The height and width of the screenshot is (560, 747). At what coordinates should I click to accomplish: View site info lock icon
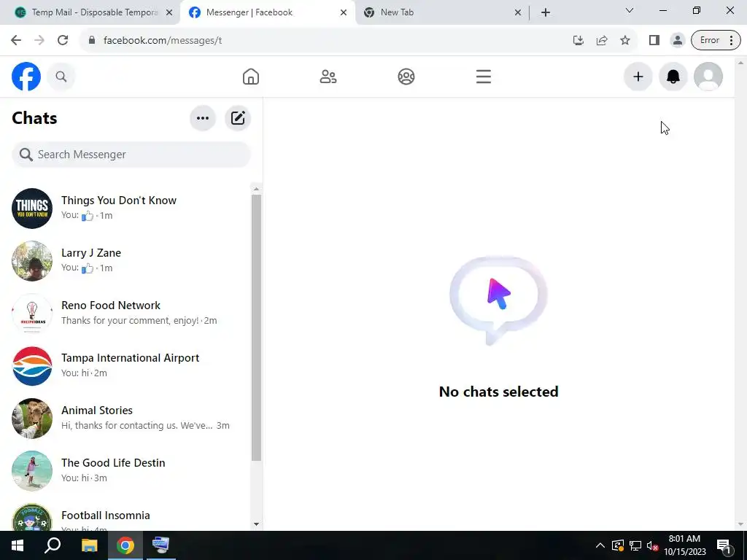pos(91,41)
